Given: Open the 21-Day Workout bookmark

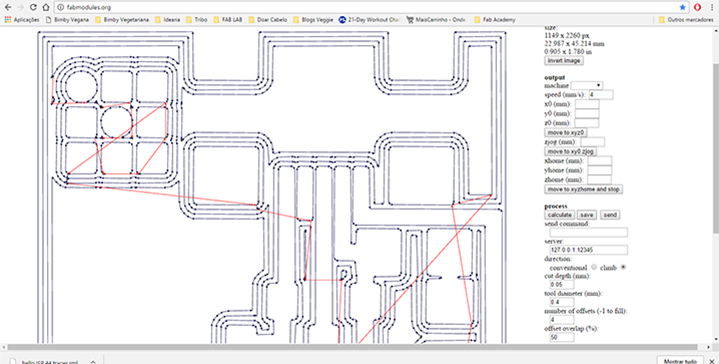Looking at the screenshot, I should [x=369, y=20].
